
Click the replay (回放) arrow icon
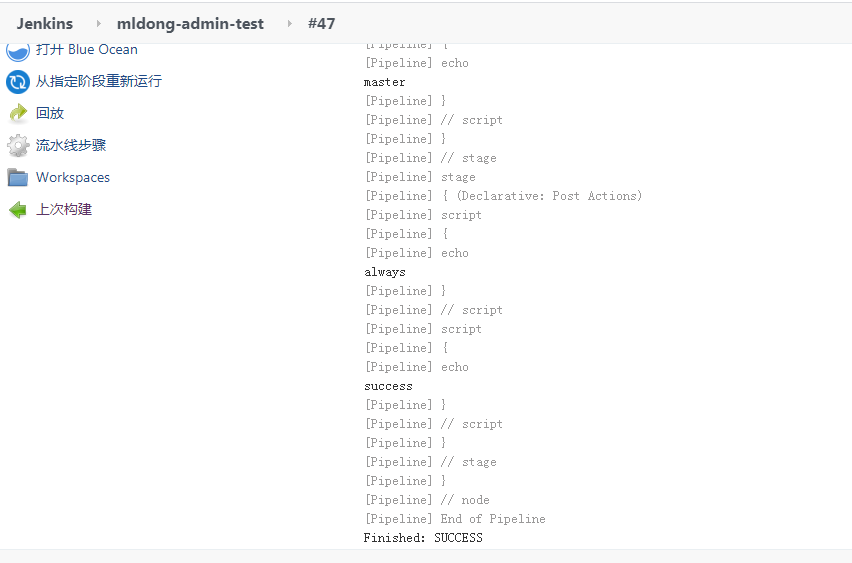[18, 114]
